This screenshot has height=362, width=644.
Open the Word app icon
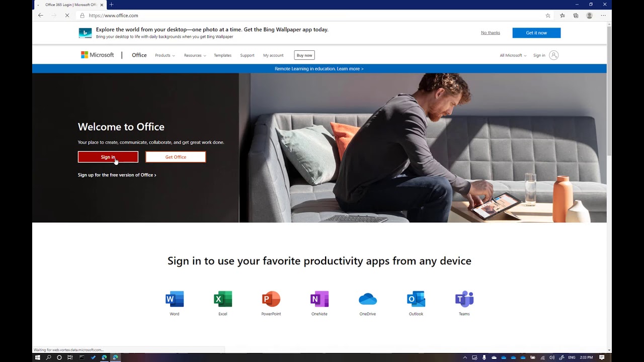[175, 299]
